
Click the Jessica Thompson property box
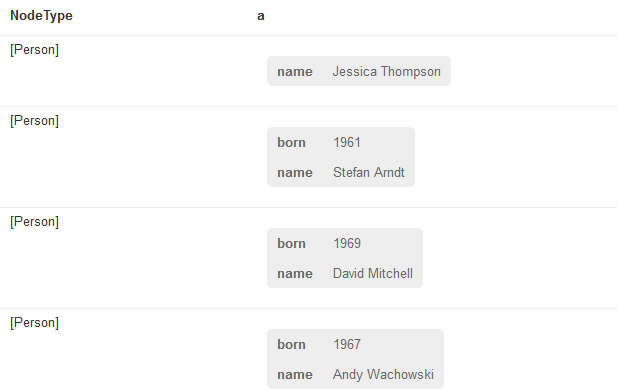coord(359,71)
